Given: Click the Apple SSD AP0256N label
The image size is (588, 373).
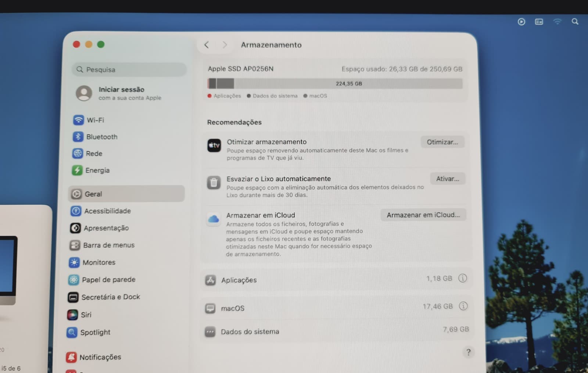Looking at the screenshot, I should click(241, 69).
